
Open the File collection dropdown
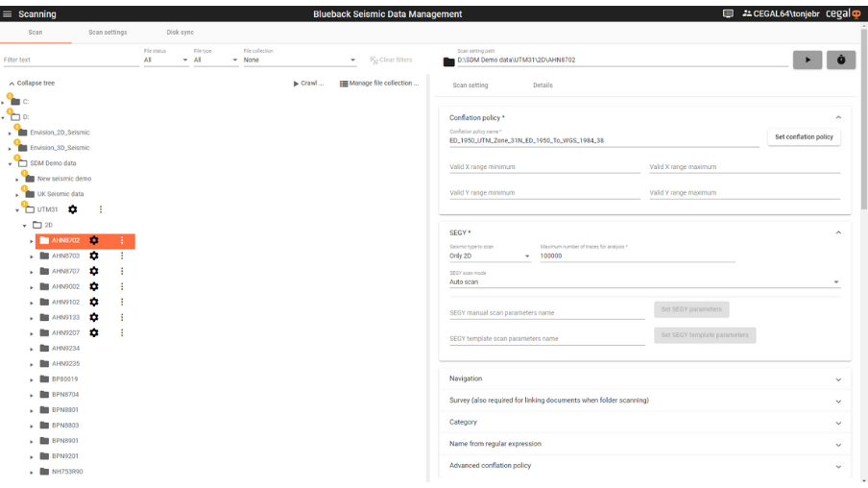point(300,60)
